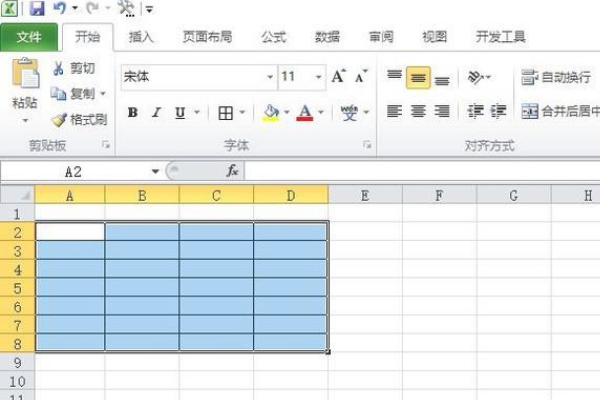Click the 宋体 font name box
The width and height of the screenshot is (600, 400).
pos(194,77)
